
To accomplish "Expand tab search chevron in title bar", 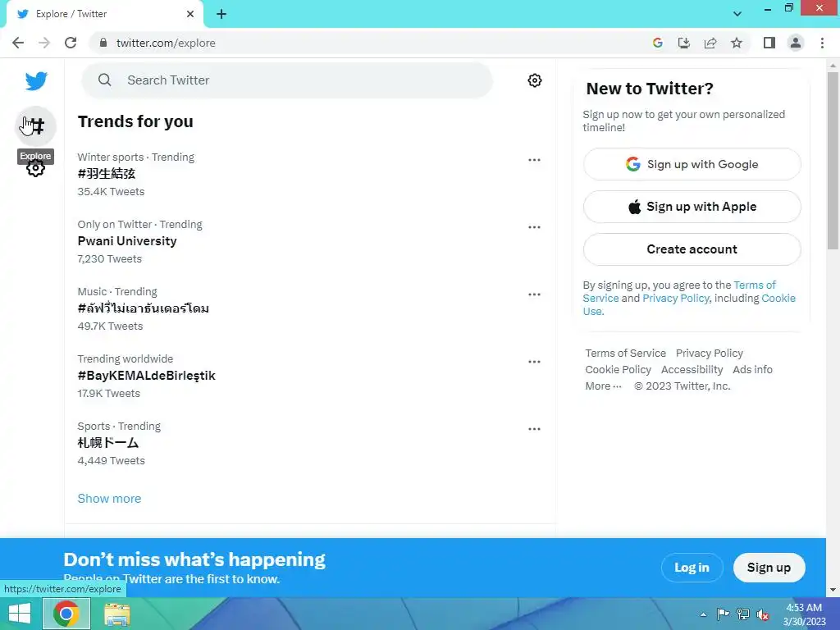I will pos(737,14).
